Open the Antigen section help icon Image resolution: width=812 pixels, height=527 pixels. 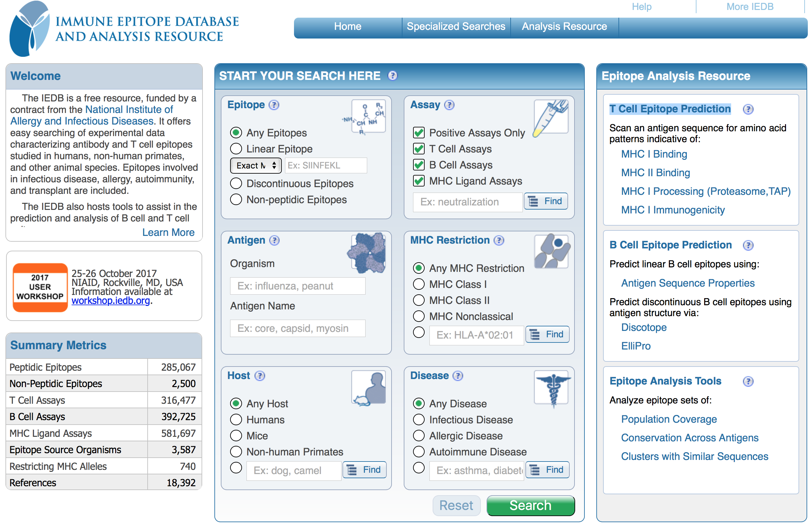[274, 240]
